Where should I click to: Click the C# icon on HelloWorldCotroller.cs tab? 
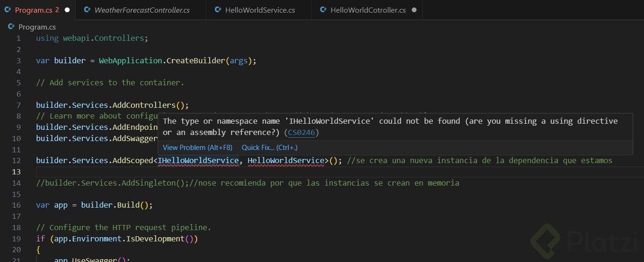coord(323,10)
